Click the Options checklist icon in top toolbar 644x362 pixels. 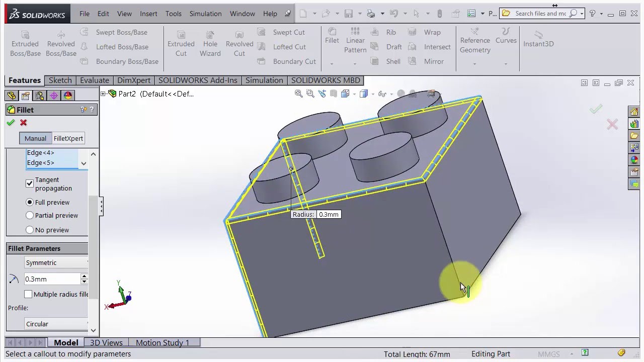(x=471, y=14)
